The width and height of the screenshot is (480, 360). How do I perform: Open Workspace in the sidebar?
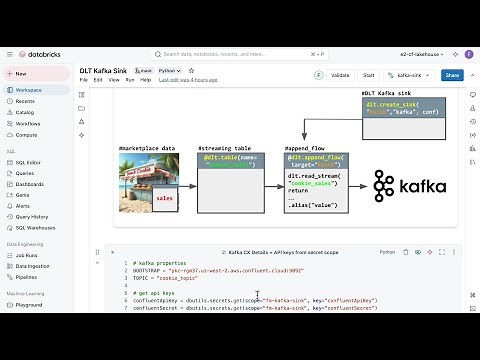[x=36, y=90]
